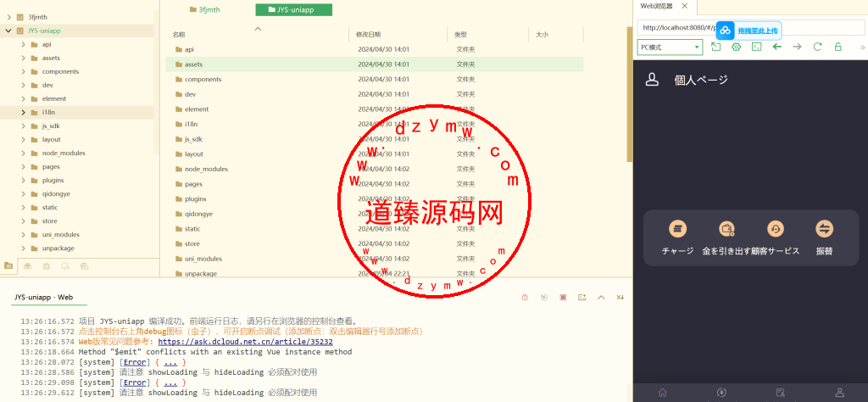Open the debug bug icon in sidebar footer
This screenshot has width=868, height=402.
47,265
